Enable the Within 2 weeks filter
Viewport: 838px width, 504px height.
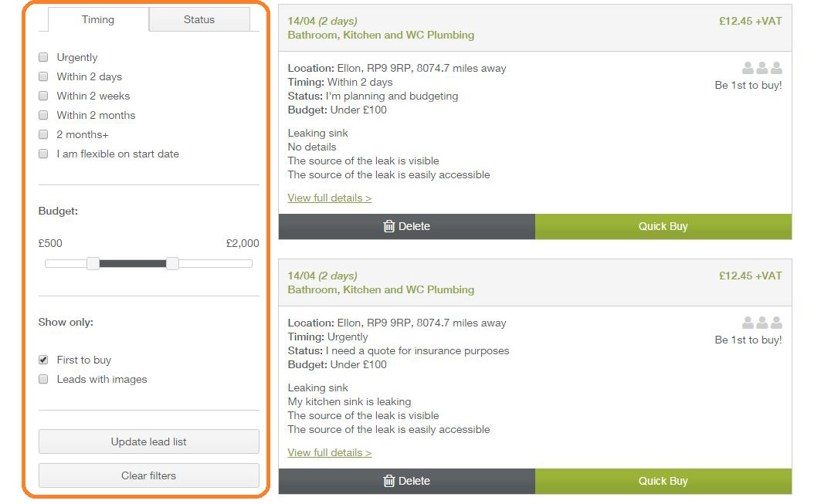coord(43,96)
